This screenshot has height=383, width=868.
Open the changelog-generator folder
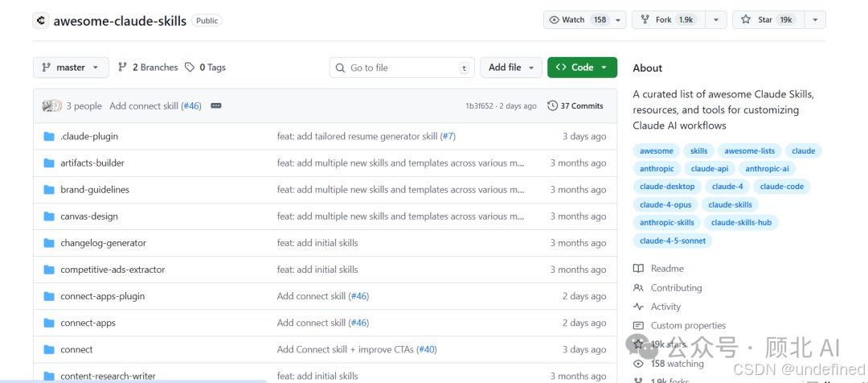tap(104, 243)
